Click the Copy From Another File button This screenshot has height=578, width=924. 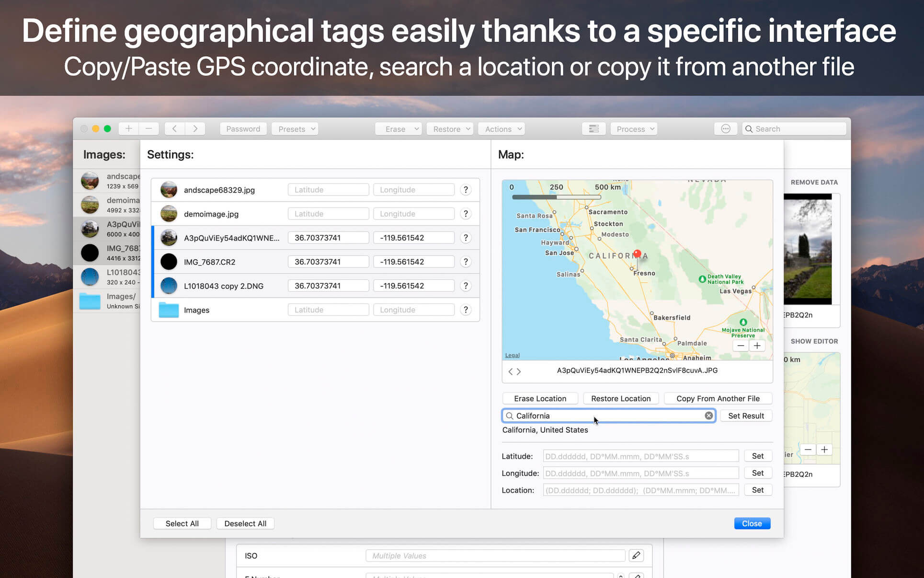pos(718,398)
